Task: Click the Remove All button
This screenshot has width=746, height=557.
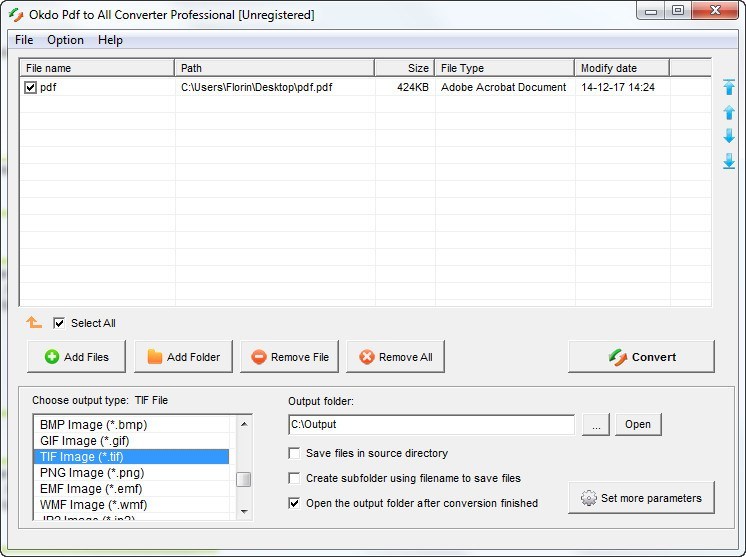Action: 395,357
